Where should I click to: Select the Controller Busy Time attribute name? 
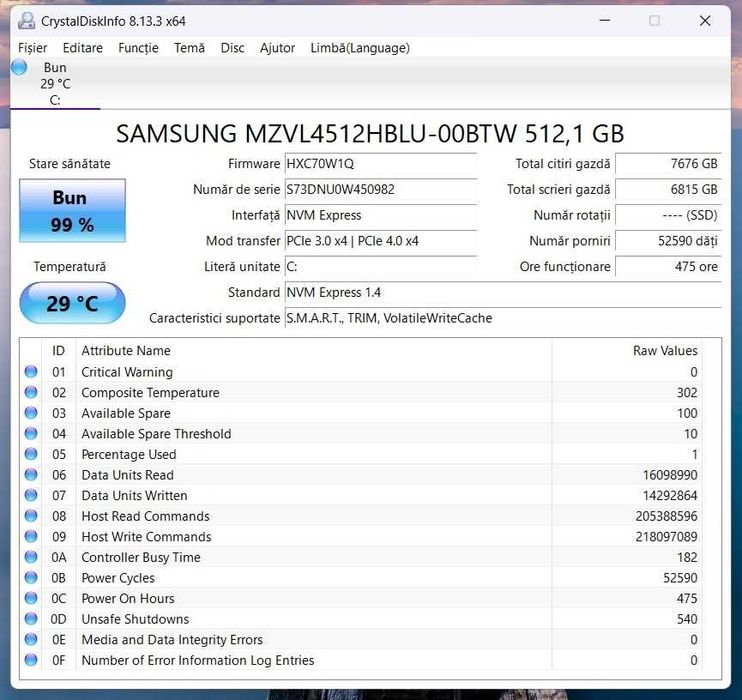coord(141,558)
